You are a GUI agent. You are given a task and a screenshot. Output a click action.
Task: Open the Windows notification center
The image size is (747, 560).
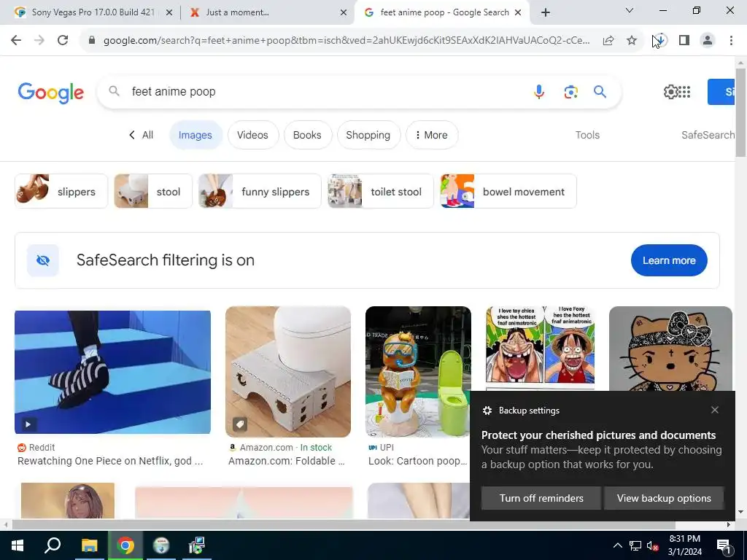tap(724, 545)
